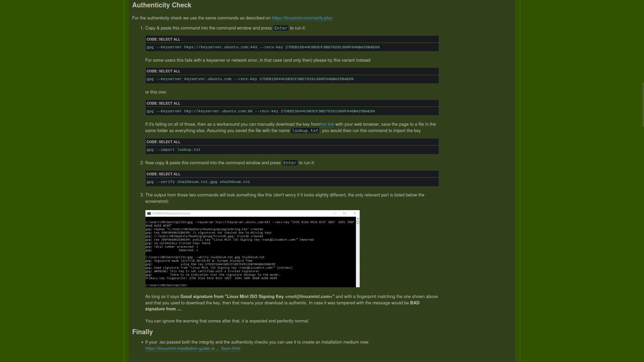Viewport: 644px width, 362px height.
Task: Click the cmd icon in screenshot title bar
Action: coord(149,213)
